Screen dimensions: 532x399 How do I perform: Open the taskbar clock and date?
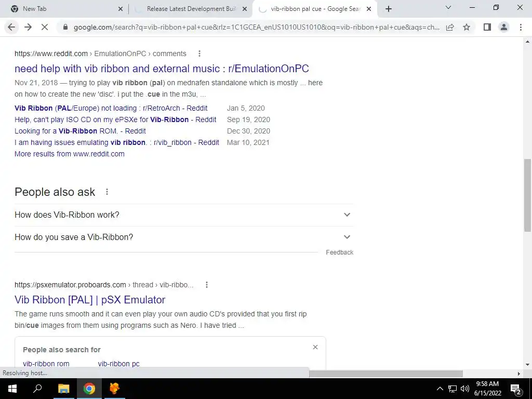487,389
